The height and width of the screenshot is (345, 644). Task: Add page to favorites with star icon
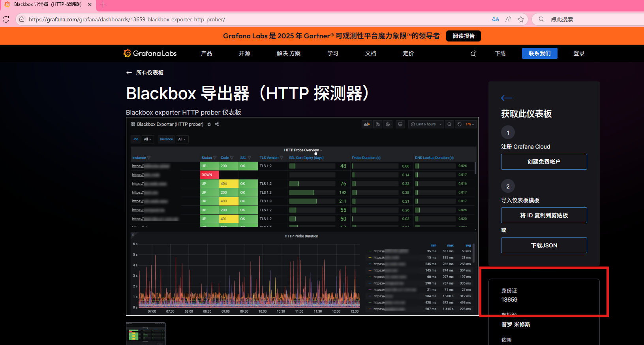[521, 19]
